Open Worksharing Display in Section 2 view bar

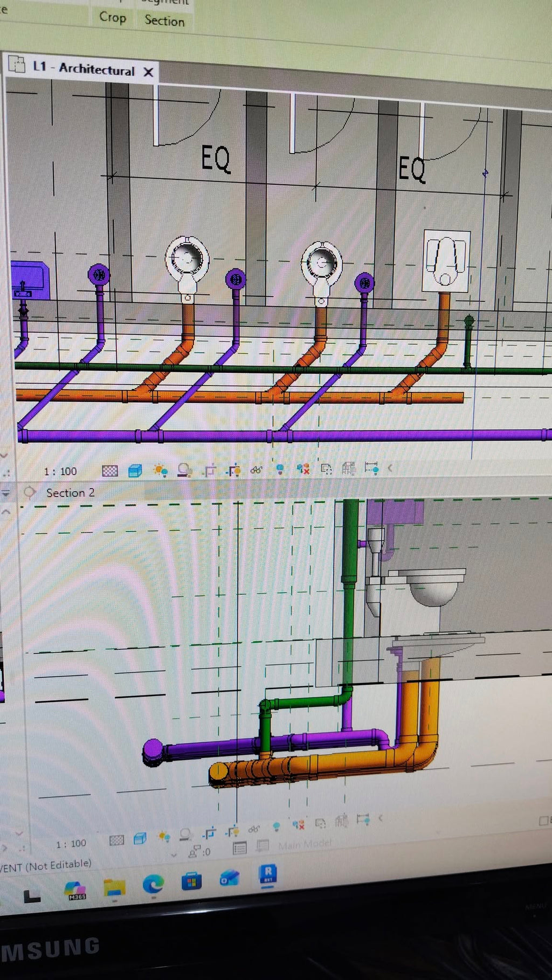298,824
